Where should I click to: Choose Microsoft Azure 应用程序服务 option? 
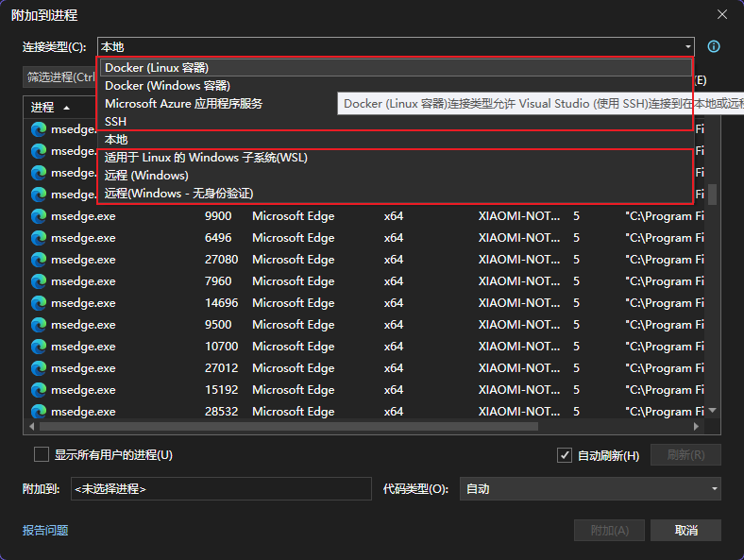183,104
